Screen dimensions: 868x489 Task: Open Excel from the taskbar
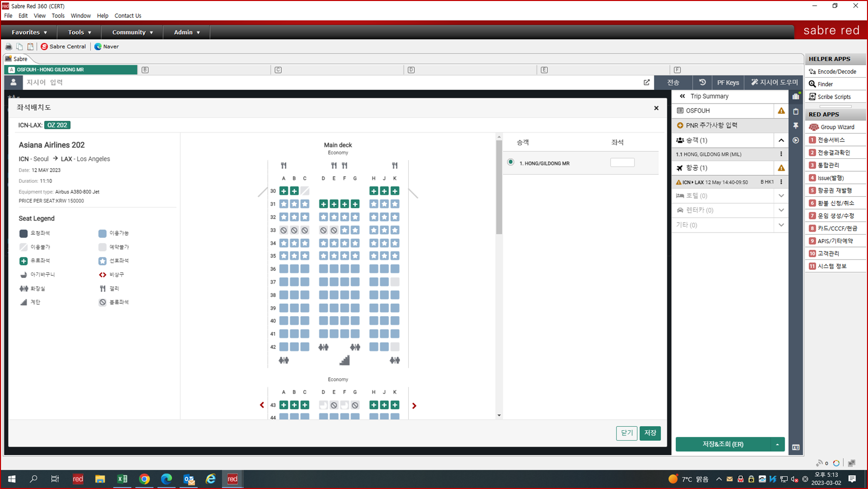[122, 479]
